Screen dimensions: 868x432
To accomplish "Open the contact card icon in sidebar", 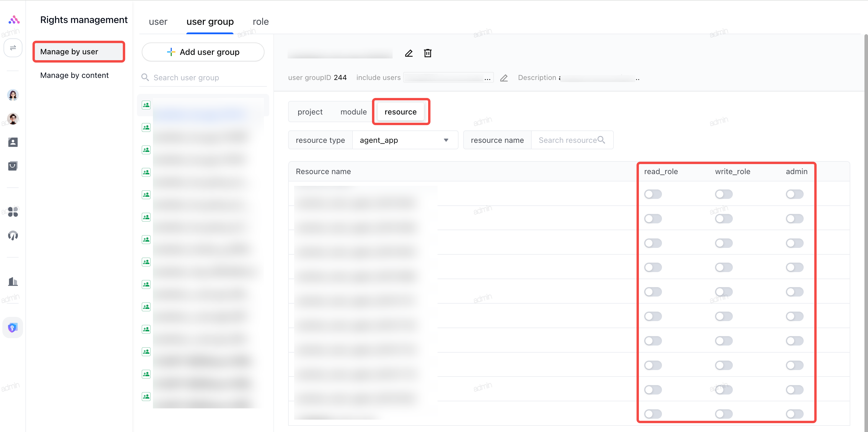I will coord(13,142).
